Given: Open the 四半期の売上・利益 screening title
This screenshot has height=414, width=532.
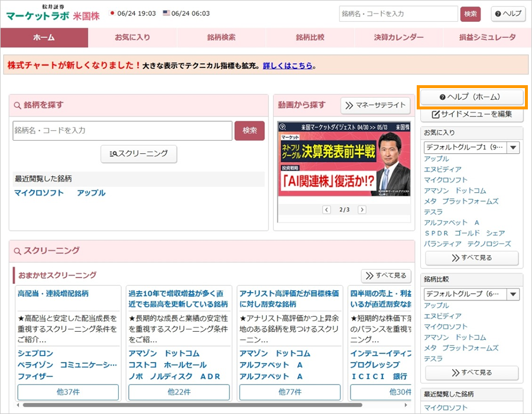Looking at the screenshot, I should tap(381, 299).
